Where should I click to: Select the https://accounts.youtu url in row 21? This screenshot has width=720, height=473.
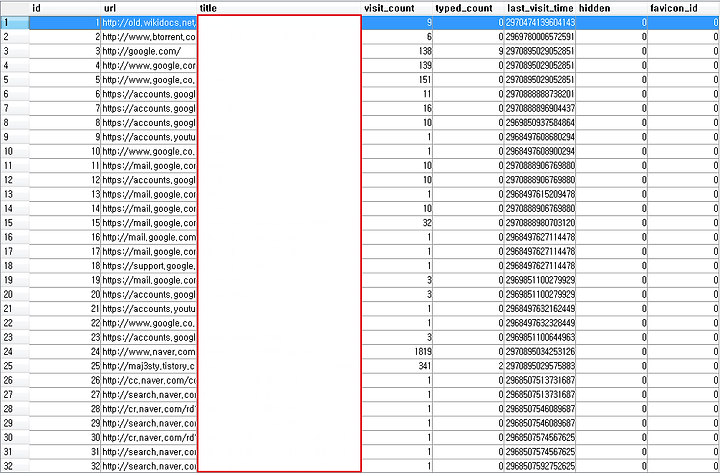pos(148,309)
